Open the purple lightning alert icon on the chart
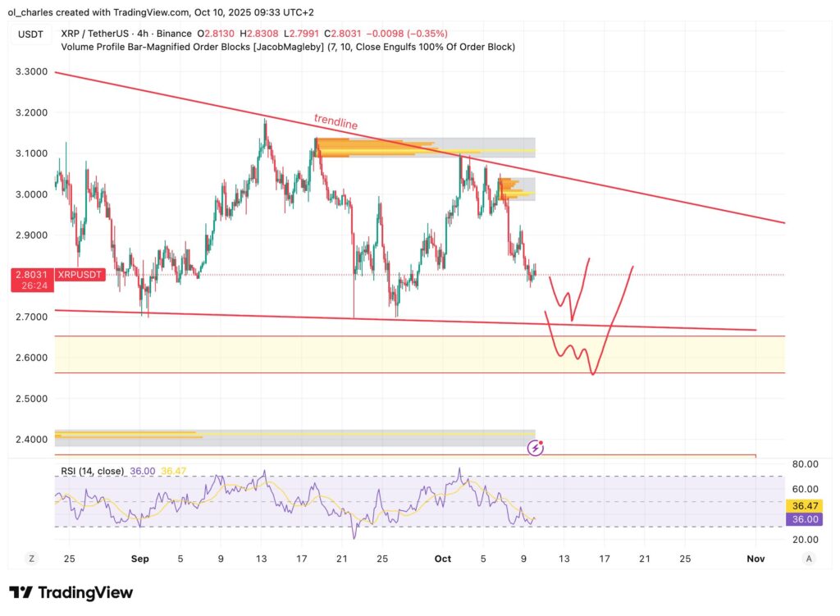 [x=536, y=447]
